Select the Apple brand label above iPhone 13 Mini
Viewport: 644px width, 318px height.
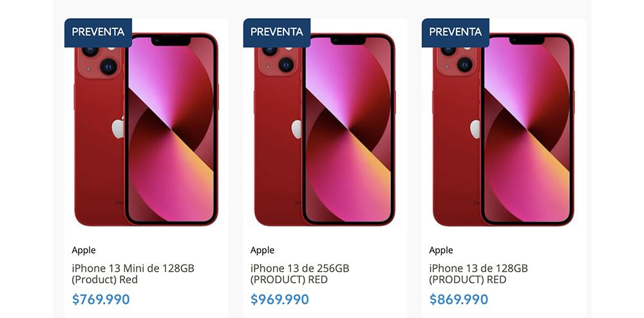tap(84, 250)
